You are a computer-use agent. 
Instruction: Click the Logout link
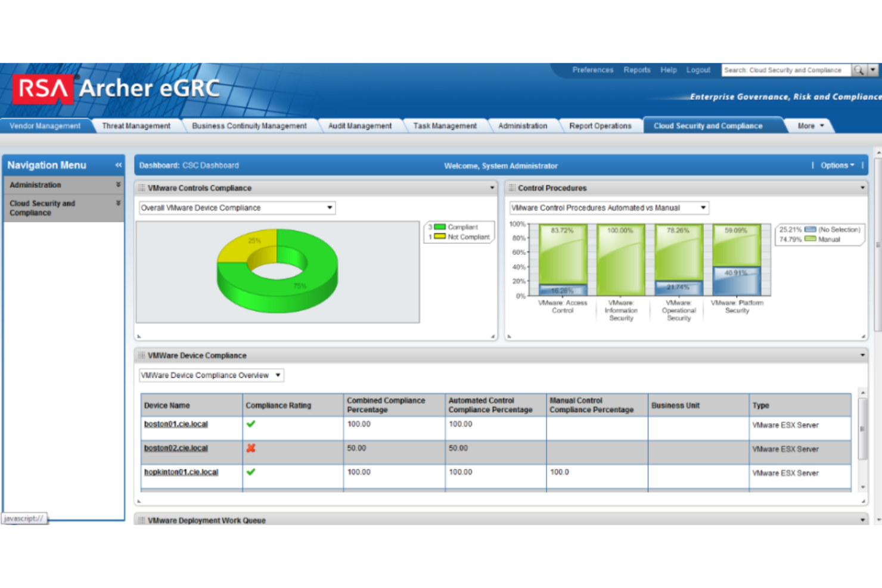[x=698, y=70]
